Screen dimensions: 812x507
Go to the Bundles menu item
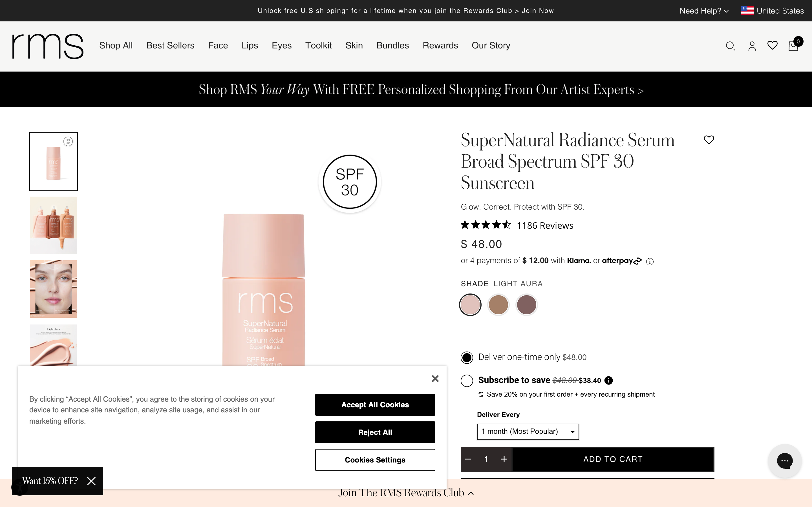392,45
